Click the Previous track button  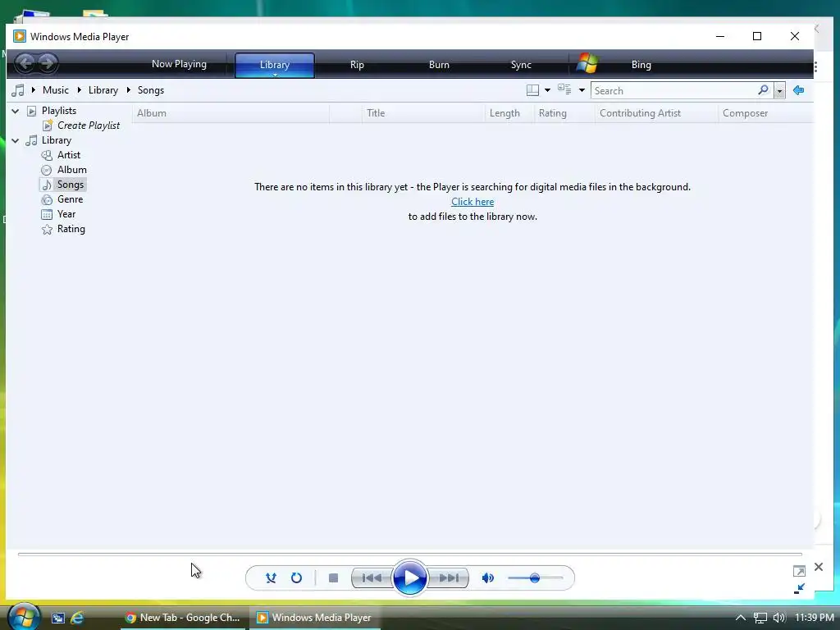tap(372, 577)
